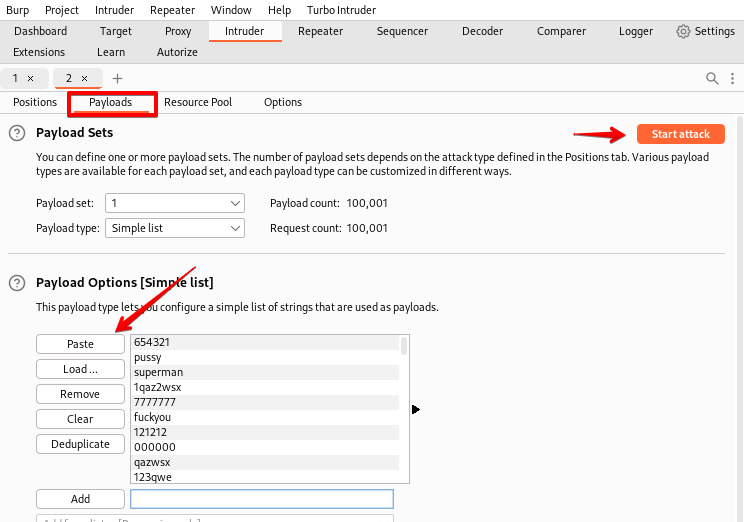Switch to the Sequencer tab
744x522 pixels.
402,31
